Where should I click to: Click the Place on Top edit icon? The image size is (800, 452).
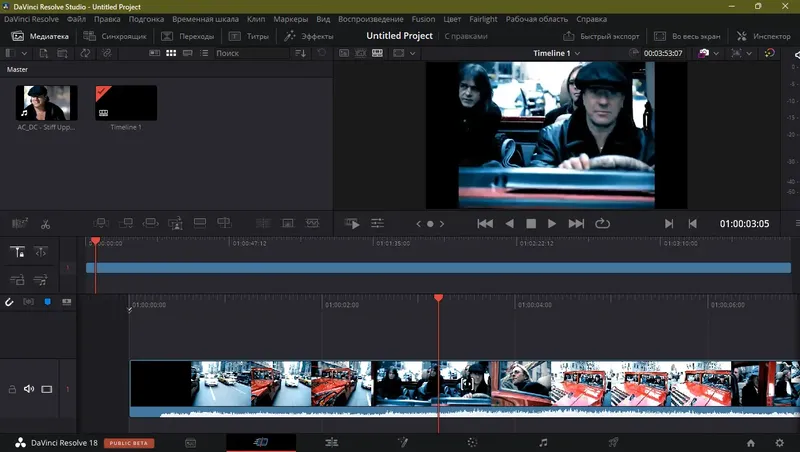coord(199,223)
